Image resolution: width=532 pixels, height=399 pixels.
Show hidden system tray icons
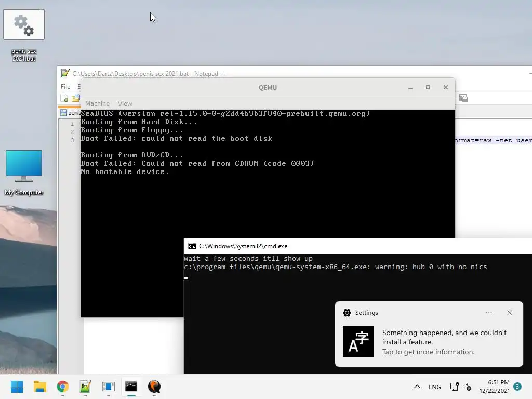coord(417,387)
